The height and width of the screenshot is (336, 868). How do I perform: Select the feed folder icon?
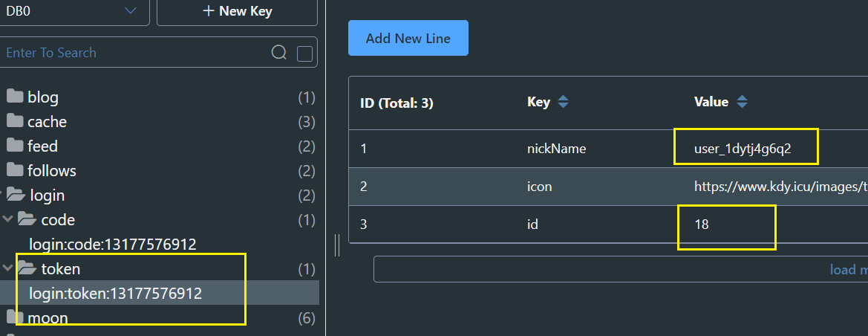pyautogui.click(x=15, y=146)
